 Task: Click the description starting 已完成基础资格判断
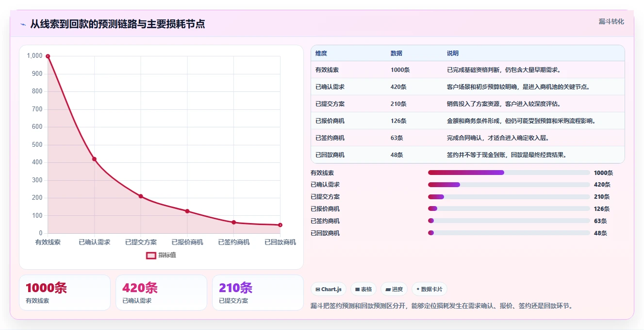[504, 70]
